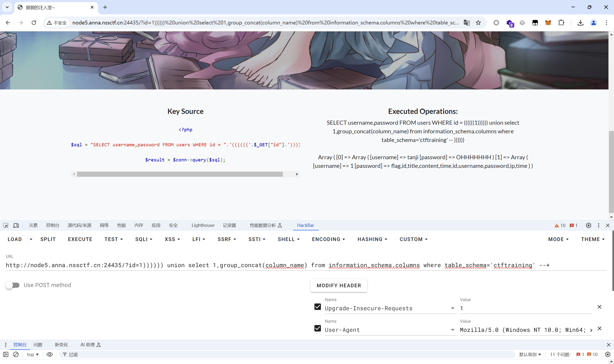Expand the LOAD dropdown arrow
Screen dimensions: 614x364
coord(31,239)
